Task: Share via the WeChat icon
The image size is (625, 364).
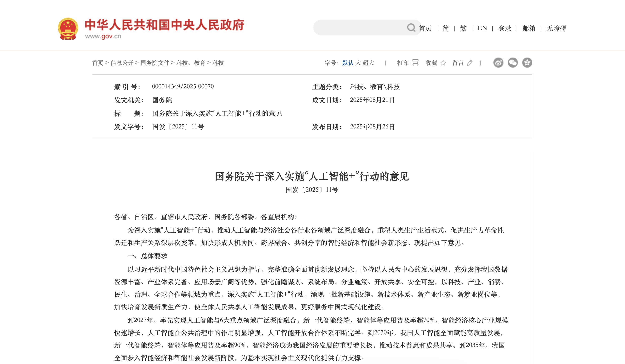Action: pyautogui.click(x=513, y=63)
